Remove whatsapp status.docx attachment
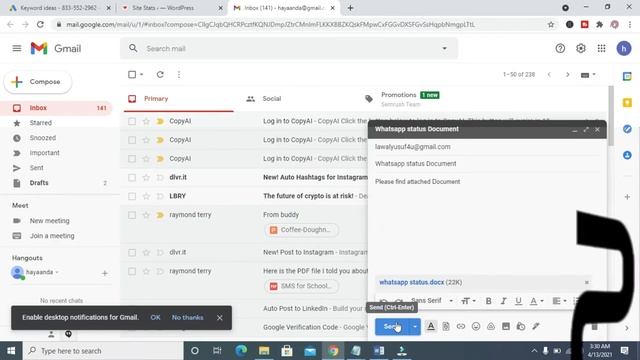Screen dimensions: 640x360 point(587,282)
